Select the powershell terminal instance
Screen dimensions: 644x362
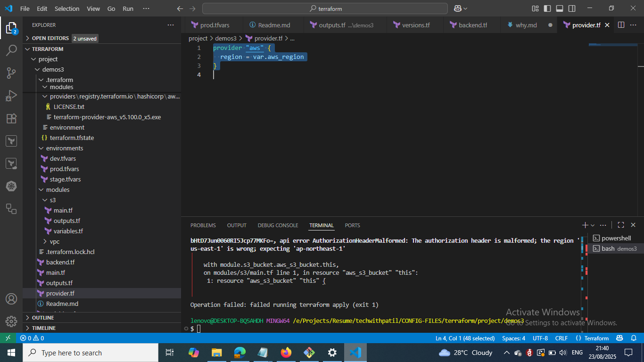click(616, 238)
